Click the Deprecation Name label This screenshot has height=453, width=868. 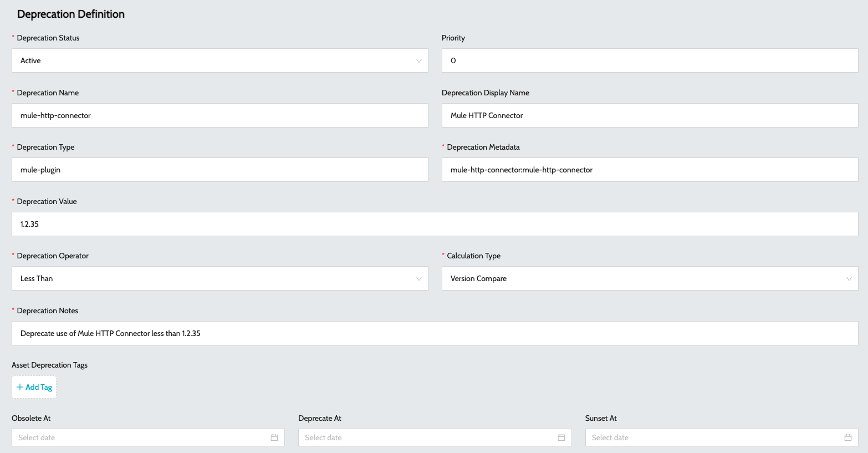coord(48,93)
